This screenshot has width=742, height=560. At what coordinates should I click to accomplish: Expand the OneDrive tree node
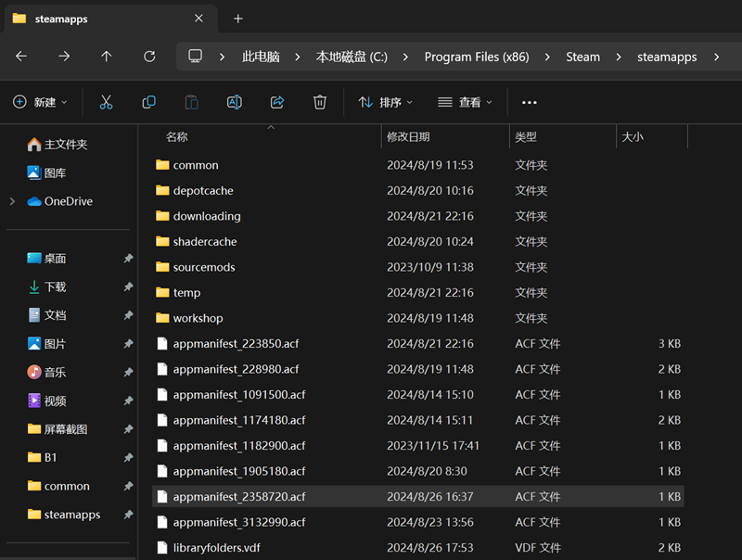coord(12,201)
